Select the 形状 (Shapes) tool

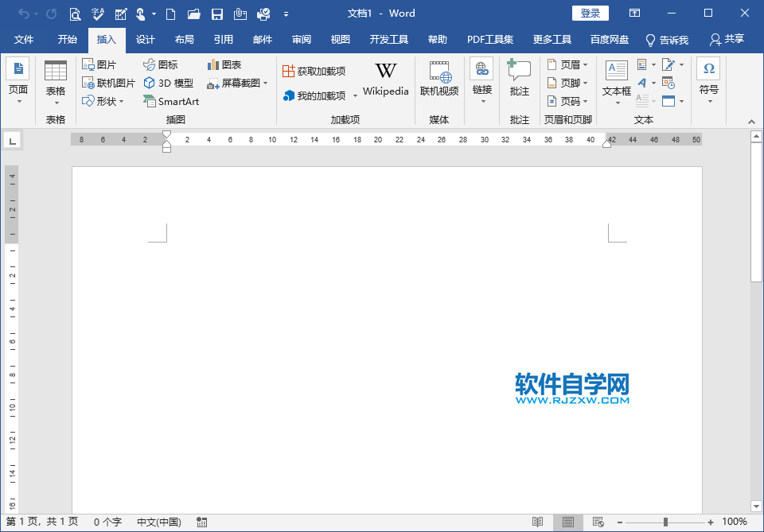pos(102,101)
